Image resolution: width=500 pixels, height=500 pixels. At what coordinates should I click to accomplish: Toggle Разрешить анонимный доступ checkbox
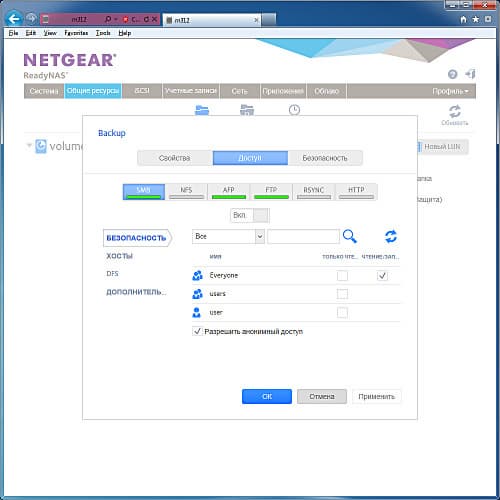coord(197,331)
